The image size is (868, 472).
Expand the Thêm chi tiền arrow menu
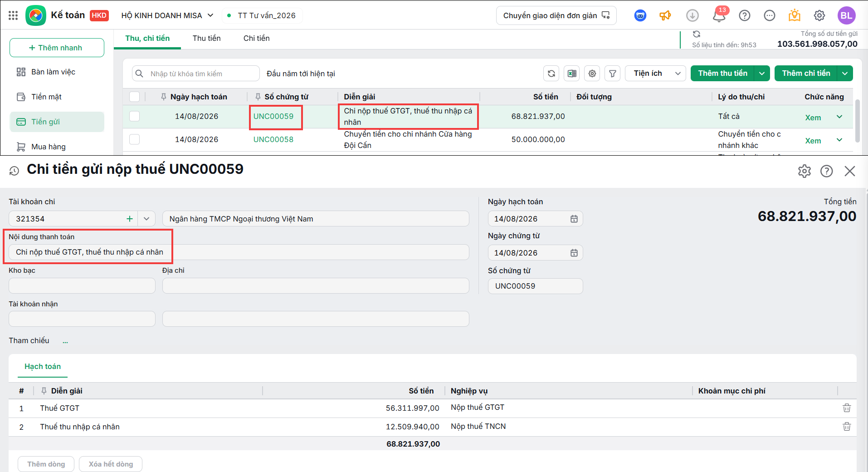tap(845, 74)
